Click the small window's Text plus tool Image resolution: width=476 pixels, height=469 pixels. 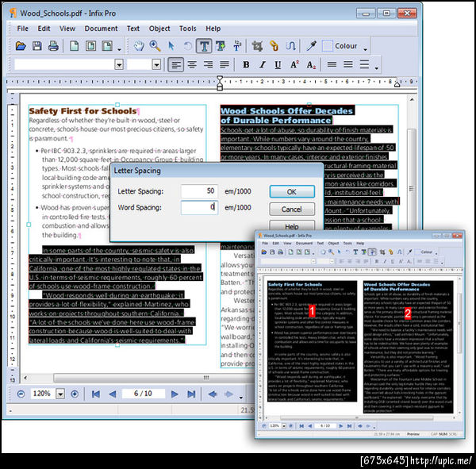pos(363,252)
